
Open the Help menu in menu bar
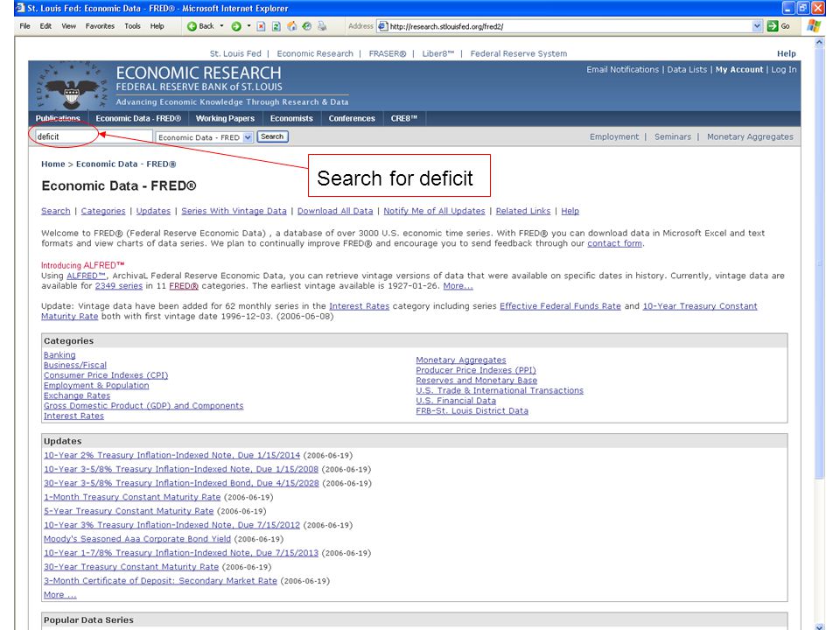click(x=157, y=26)
